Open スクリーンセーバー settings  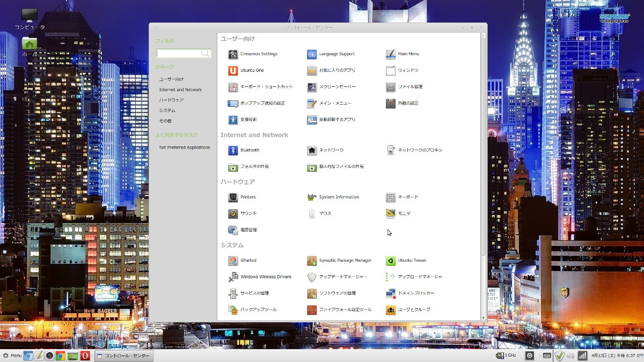point(331,87)
